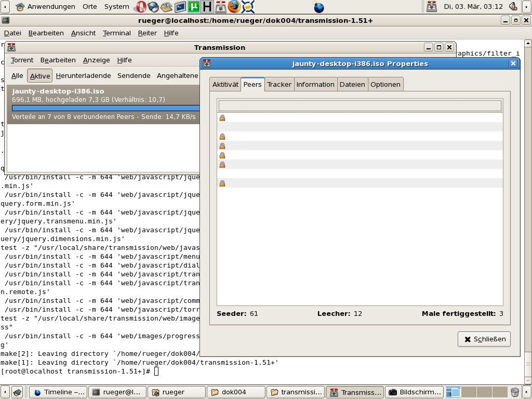This screenshot has height=399, width=532.
Task: Open the terminal launcher icon in top panel
Action: pyautogui.click(x=180, y=6)
